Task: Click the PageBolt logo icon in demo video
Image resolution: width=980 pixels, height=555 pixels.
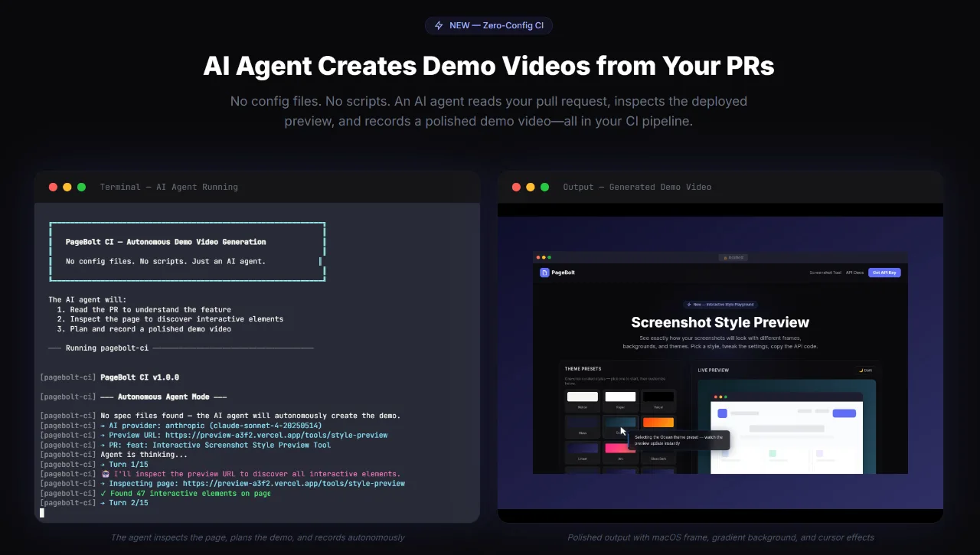Action: tap(544, 273)
